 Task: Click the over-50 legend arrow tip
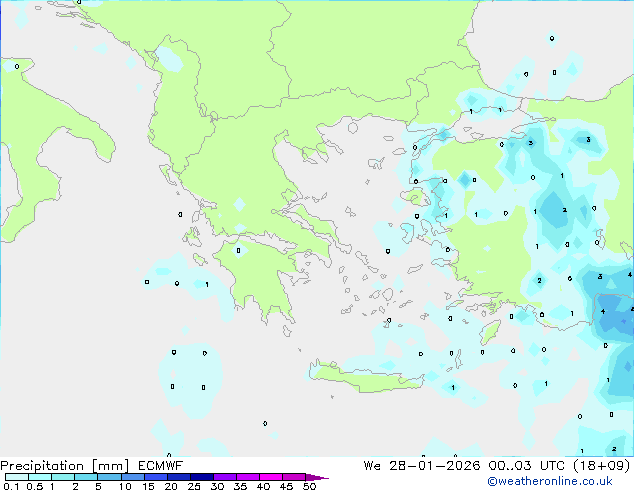click(x=317, y=477)
